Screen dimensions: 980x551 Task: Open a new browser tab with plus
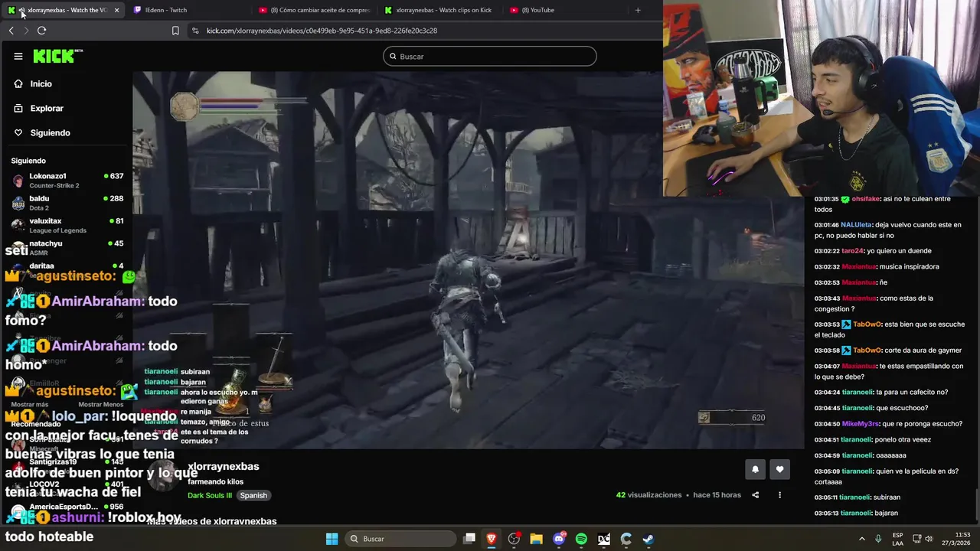tap(638, 10)
